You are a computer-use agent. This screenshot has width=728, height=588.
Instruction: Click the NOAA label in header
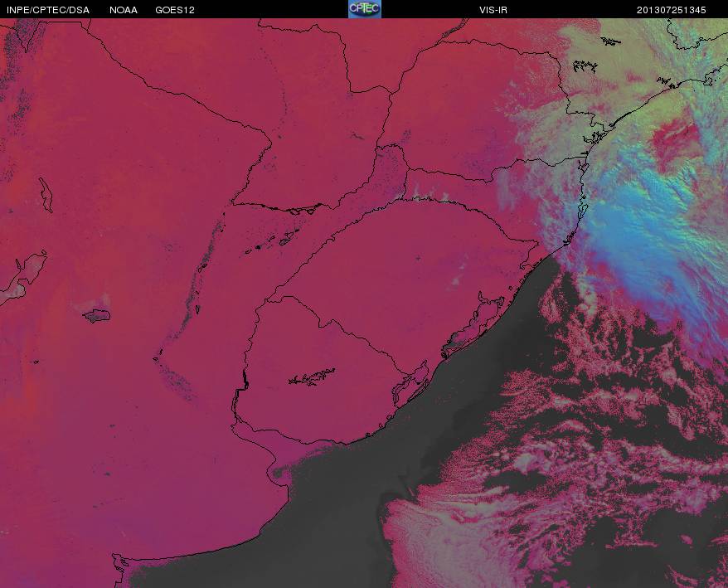124,10
